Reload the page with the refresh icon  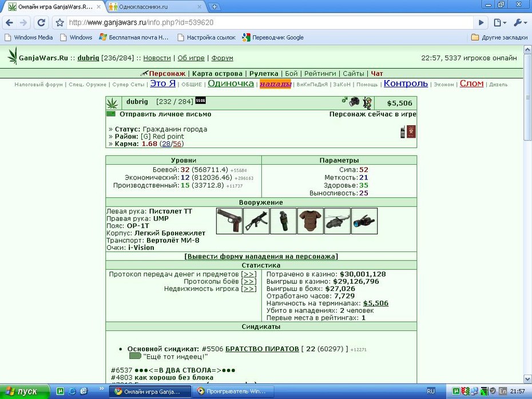(x=41, y=23)
